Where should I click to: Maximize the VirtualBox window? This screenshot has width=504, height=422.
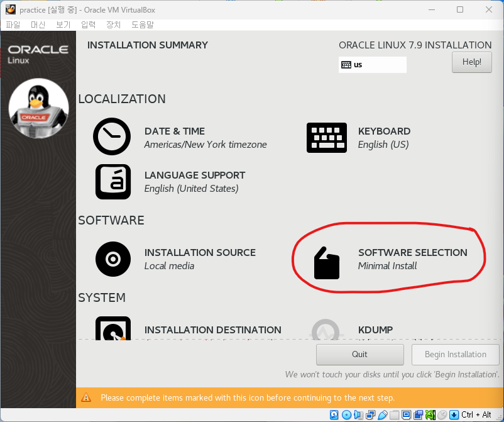tap(460, 9)
